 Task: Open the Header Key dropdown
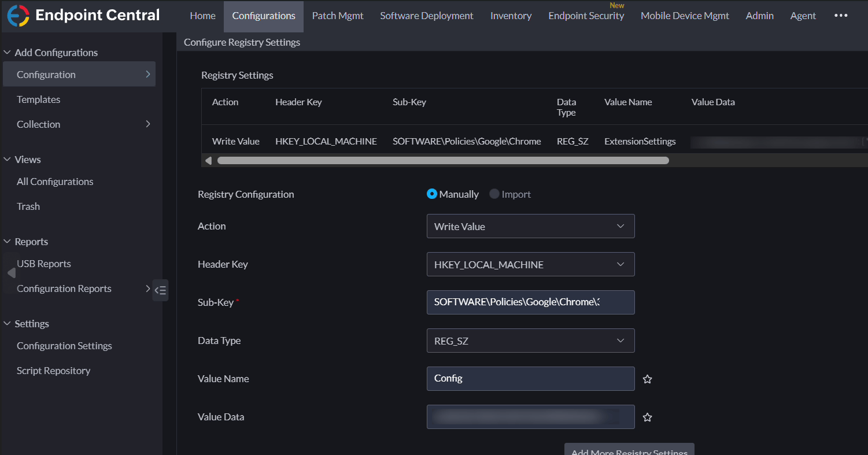[530, 264]
